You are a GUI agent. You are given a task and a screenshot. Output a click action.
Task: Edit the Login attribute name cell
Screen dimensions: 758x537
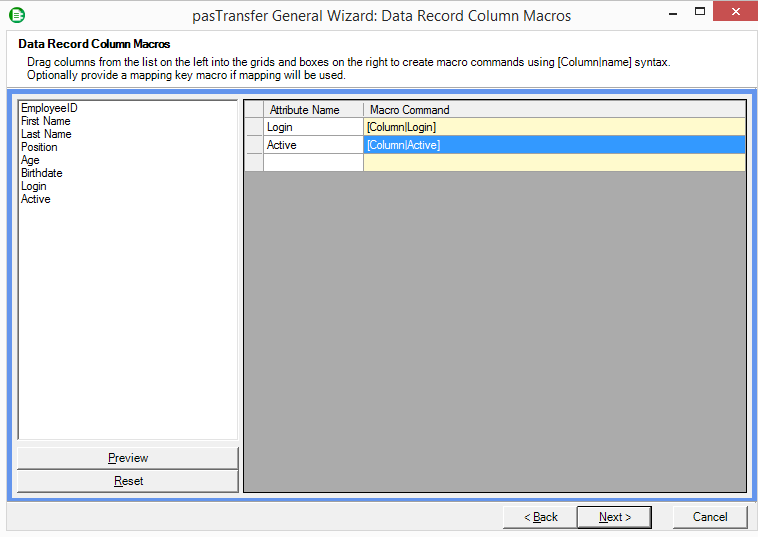tap(313, 127)
